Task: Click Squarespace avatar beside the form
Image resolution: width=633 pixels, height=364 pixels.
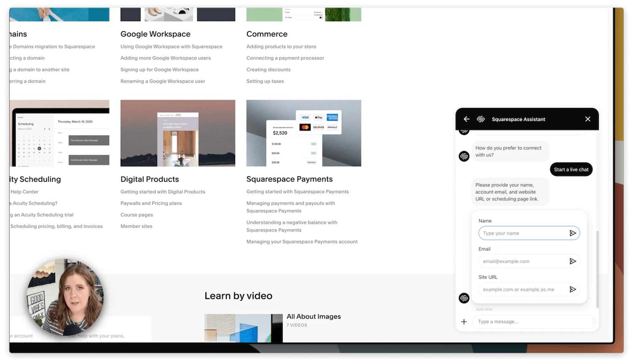Action: click(x=464, y=298)
